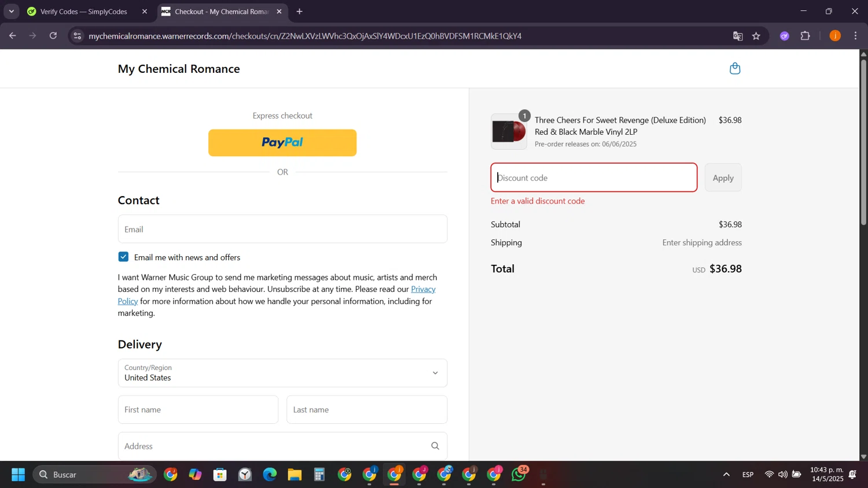Open File Explorer from taskbar
The height and width of the screenshot is (488, 868).
tap(295, 475)
